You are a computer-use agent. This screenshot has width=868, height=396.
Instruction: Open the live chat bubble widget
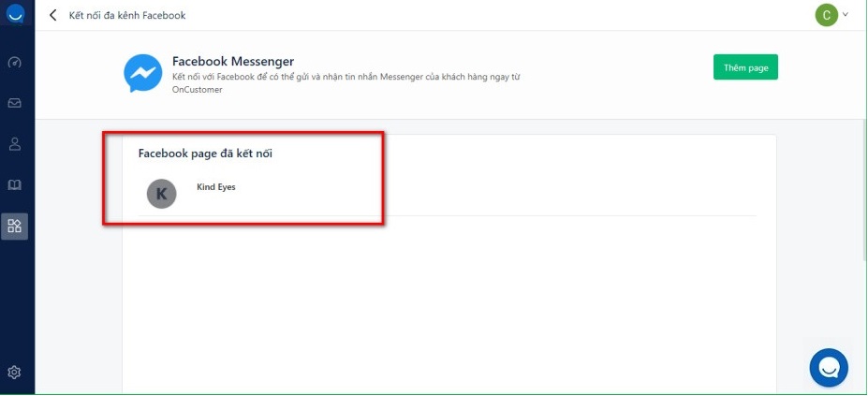(x=829, y=368)
